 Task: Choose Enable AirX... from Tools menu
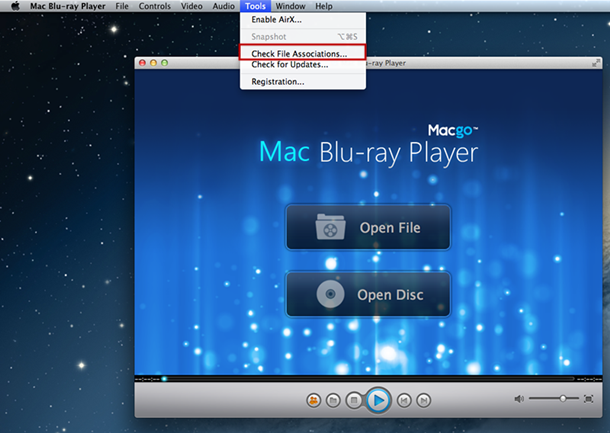pyautogui.click(x=303, y=19)
